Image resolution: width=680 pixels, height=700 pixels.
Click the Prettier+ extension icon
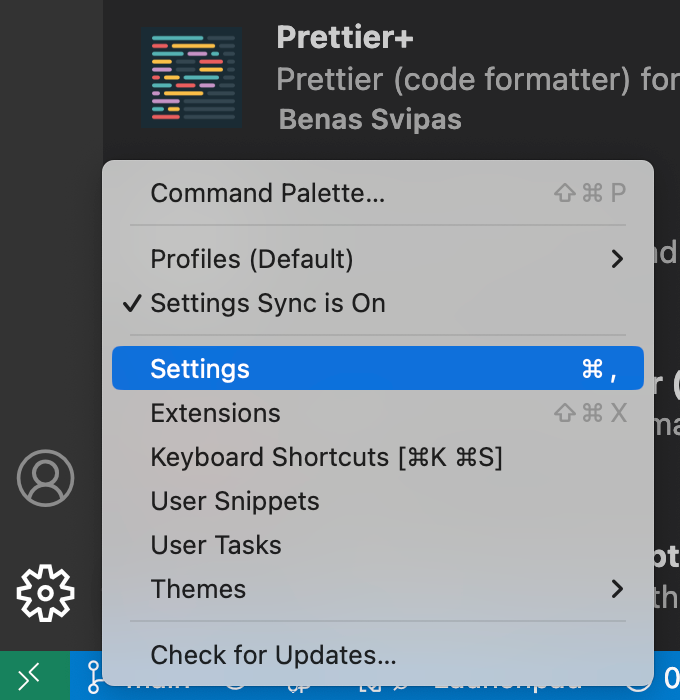pos(192,79)
